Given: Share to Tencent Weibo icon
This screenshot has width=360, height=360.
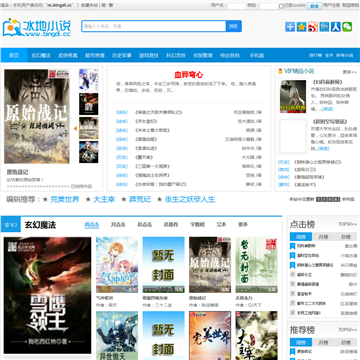Looking at the screenshot, I should 324,27.
